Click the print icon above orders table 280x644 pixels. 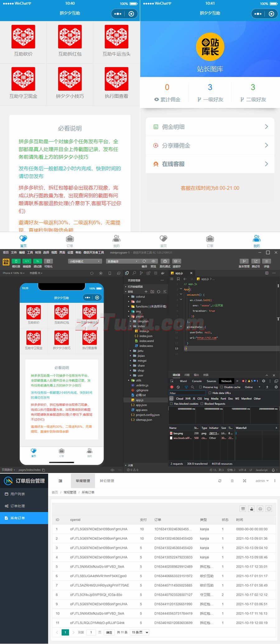pos(260,509)
